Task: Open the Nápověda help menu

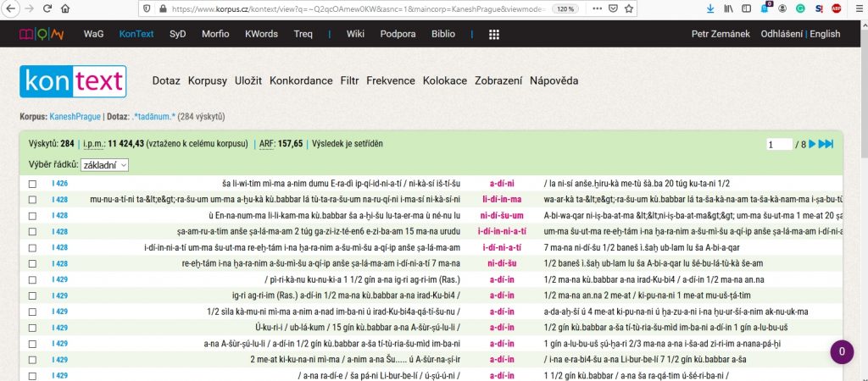Action: click(x=554, y=81)
